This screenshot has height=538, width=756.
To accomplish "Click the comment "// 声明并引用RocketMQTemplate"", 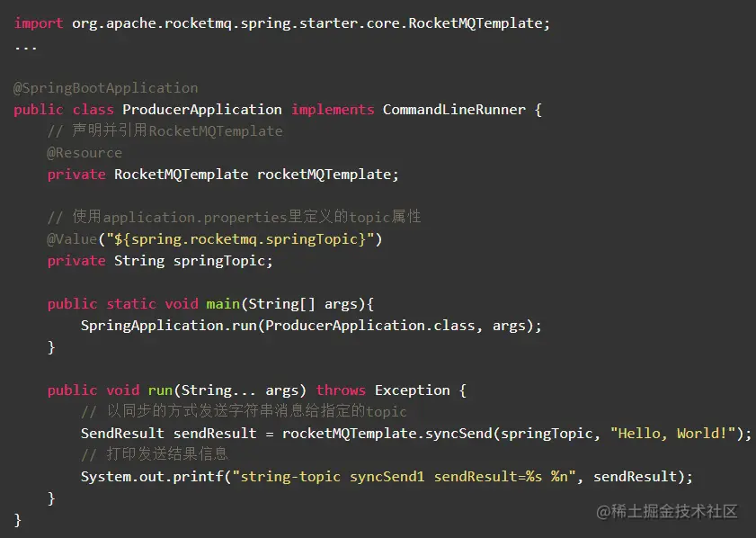I will tap(165, 130).
